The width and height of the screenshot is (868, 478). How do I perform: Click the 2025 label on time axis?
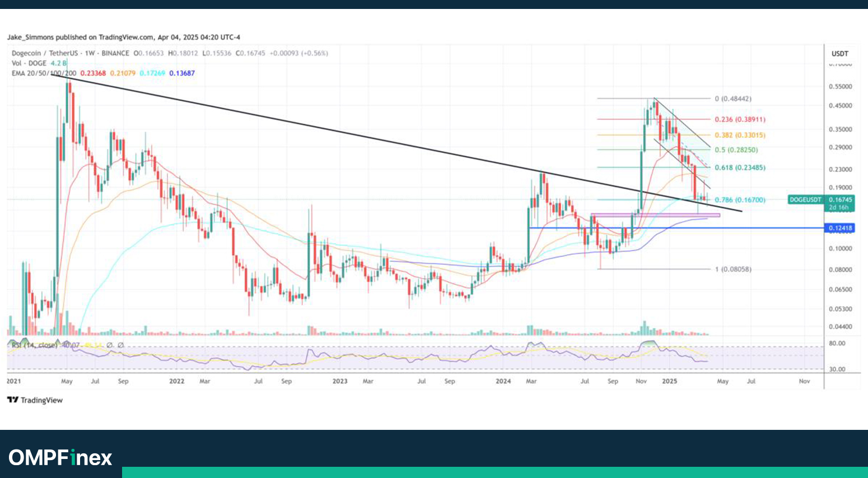coord(670,381)
